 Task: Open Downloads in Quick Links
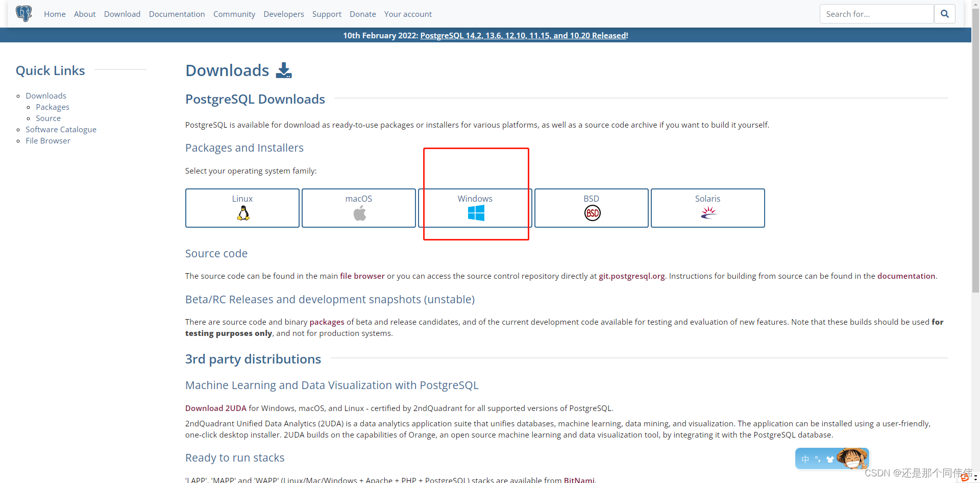[46, 95]
